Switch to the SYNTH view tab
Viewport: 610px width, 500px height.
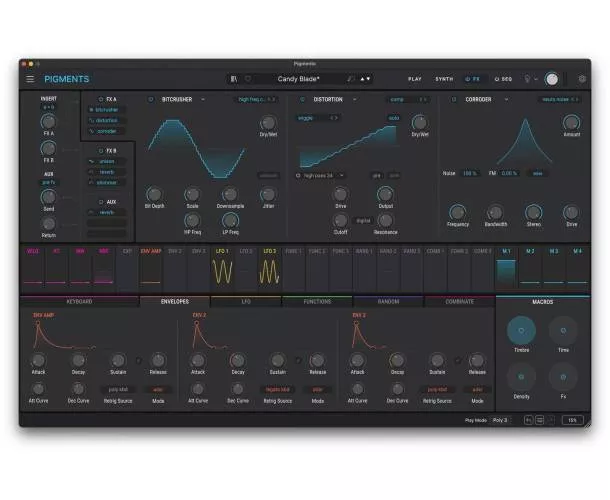[x=444, y=79]
